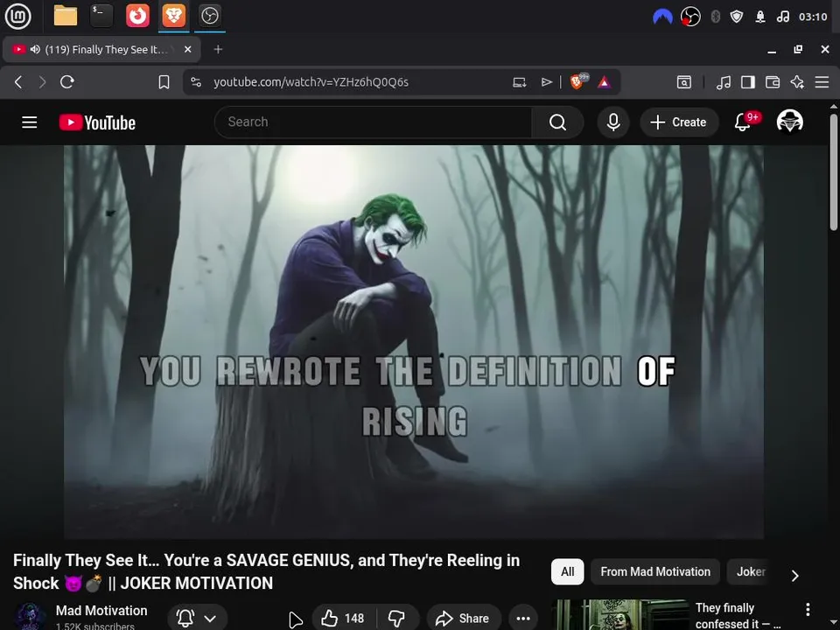Search with voice microphone button
Viewport: 840px width, 630px height.
(x=613, y=122)
